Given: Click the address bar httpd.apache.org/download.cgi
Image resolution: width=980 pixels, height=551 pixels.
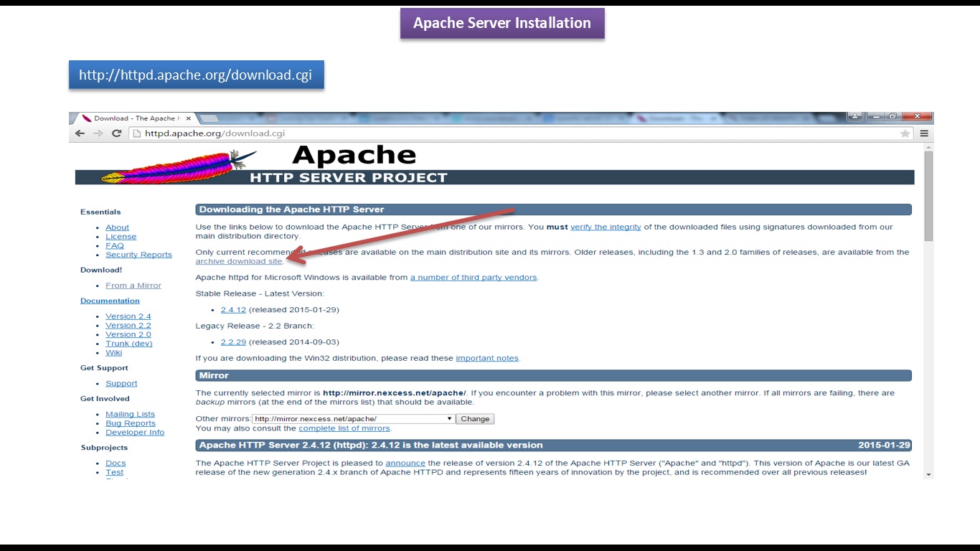Looking at the screenshot, I should click(x=513, y=133).
